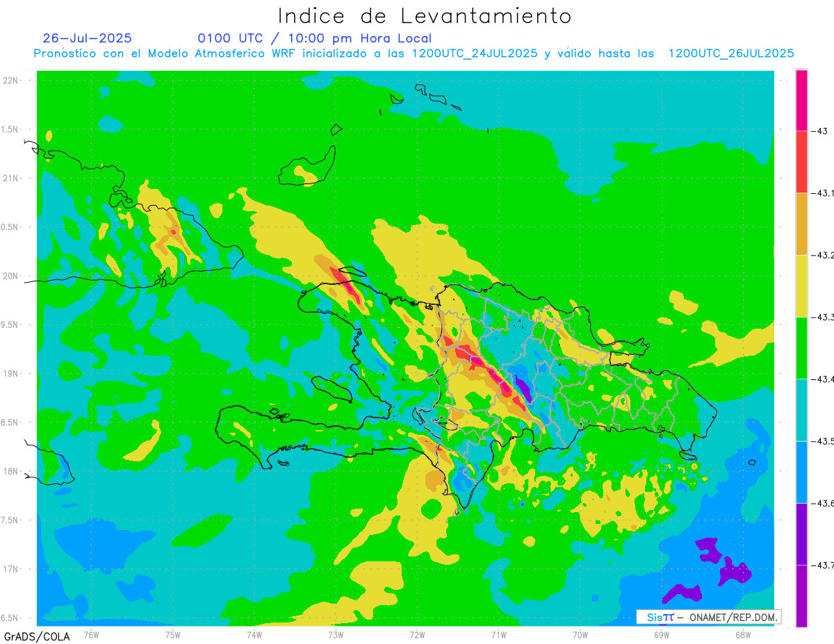The height and width of the screenshot is (644, 834).
Task: Click the "19N" latitude label
Action: [x=12, y=374]
